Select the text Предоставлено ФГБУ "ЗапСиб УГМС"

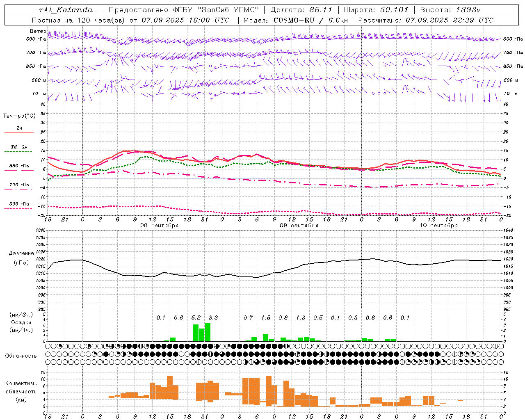click(184, 10)
